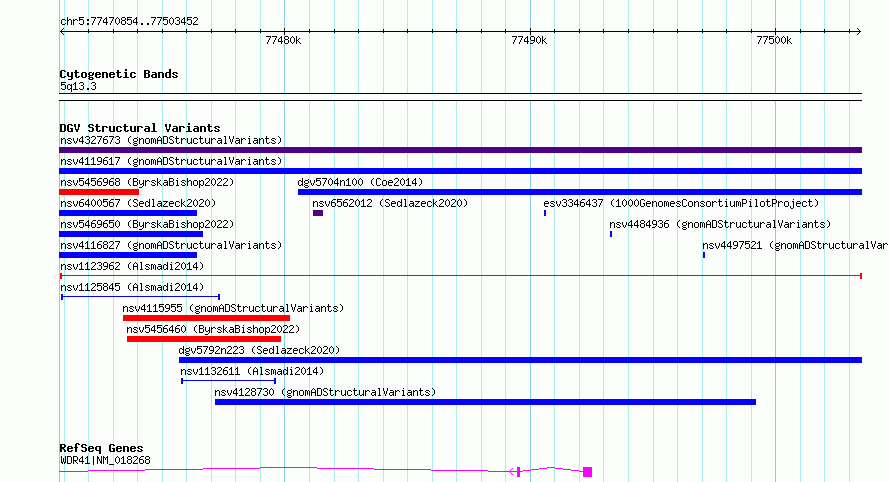Open nsv4115955 gnomAD variant label

233,308
